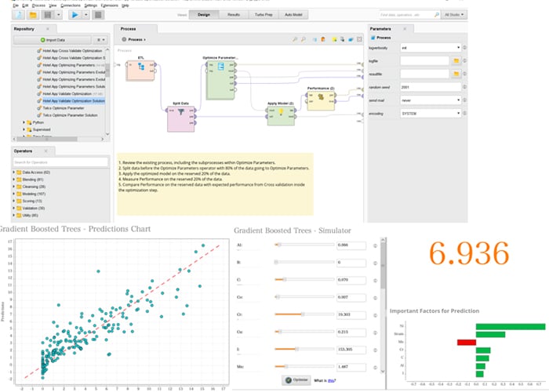This screenshot has width=549, height=392.
Task: Expand the Validation operators group
Action: tap(14, 209)
